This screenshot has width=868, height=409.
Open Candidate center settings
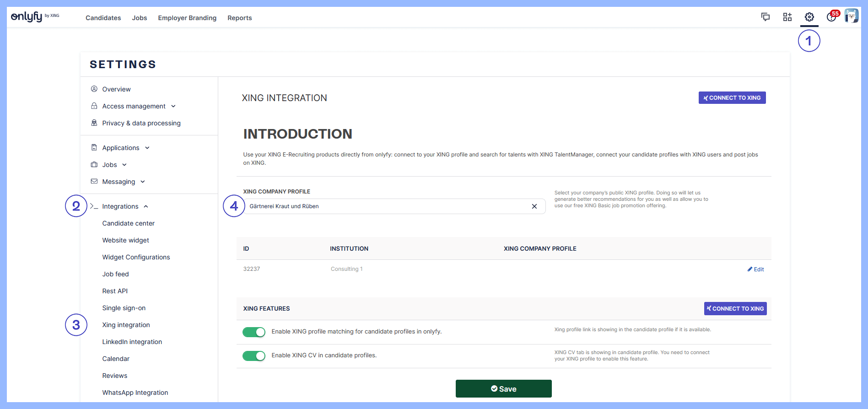point(129,223)
